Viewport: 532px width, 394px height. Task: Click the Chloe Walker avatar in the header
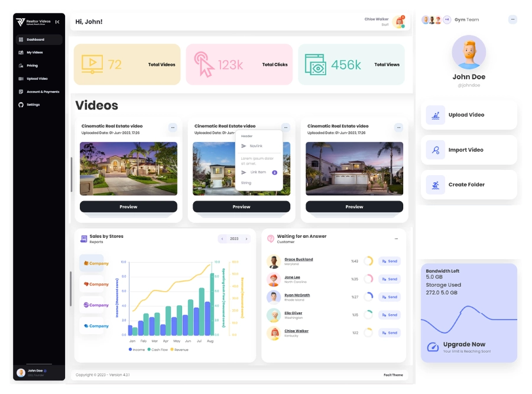(x=399, y=22)
